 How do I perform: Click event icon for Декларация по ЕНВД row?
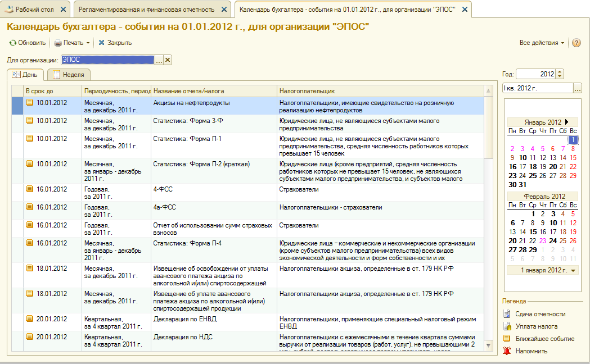30,319
